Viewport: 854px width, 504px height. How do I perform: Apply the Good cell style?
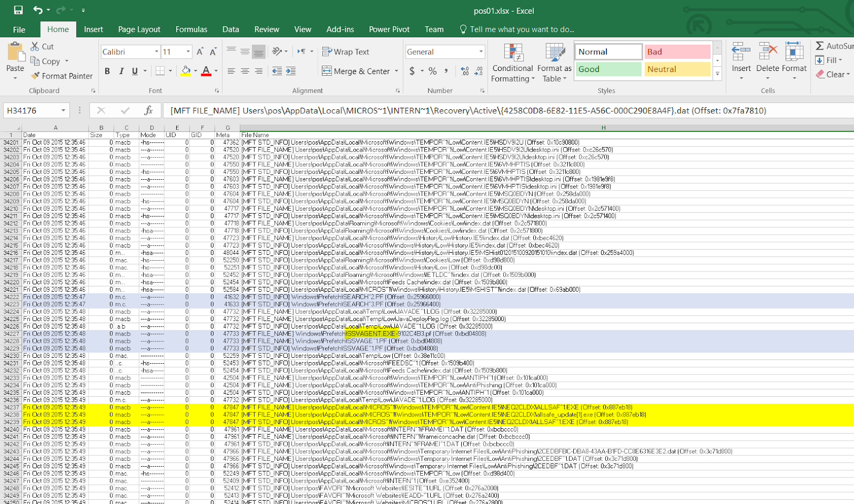coord(607,69)
